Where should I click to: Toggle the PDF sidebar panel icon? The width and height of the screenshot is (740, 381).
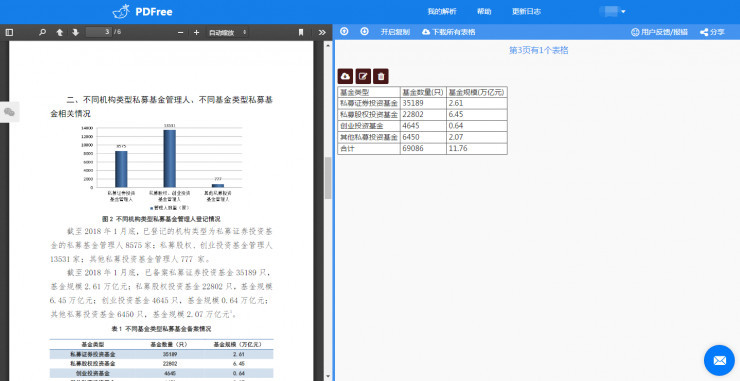pyautogui.click(x=9, y=33)
